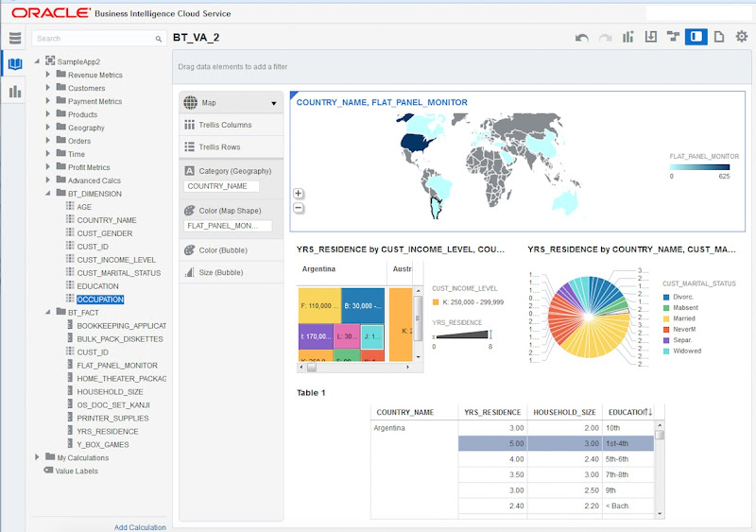This screenshot has height=532, width=756.
Task: Open the Visualizations bar chart sidebar icon
Action: pyautogui.click(x=15, y=91)
